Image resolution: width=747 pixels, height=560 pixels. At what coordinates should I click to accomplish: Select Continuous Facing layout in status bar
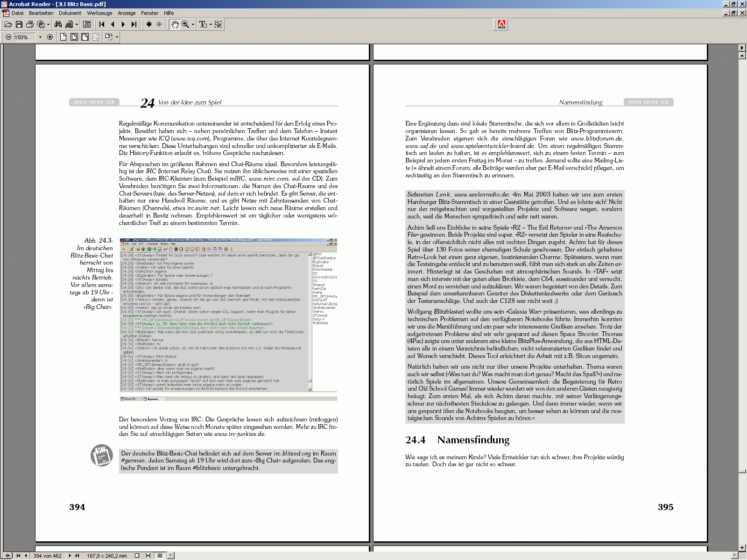point(160,555)
